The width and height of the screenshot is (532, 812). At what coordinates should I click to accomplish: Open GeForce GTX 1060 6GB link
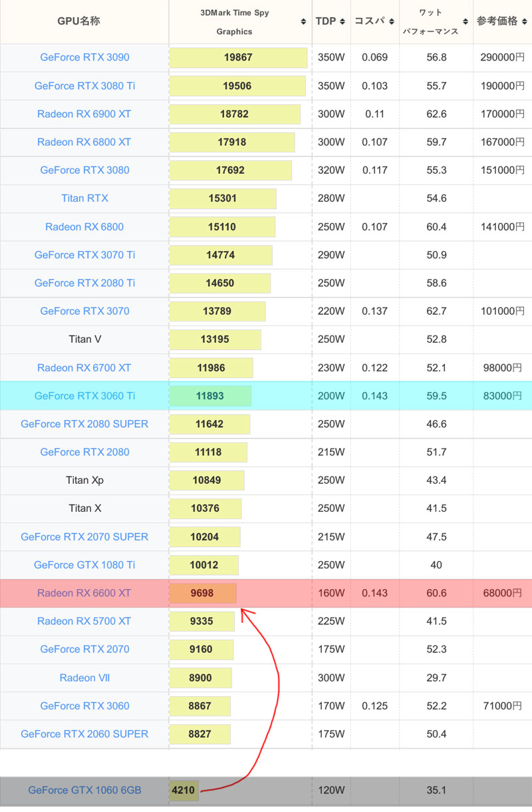(x=84, y=791)
